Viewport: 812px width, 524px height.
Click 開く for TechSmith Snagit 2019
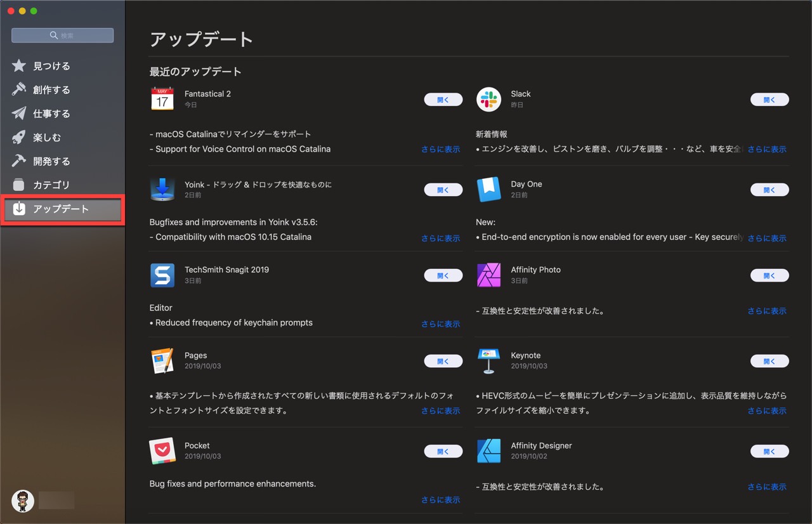click(x=443, y=275)
